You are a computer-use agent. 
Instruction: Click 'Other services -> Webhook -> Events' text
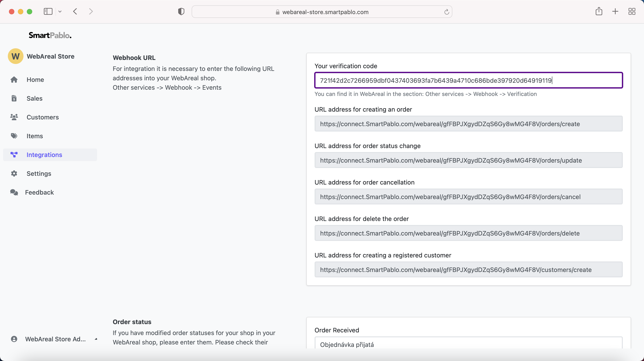tap(167, 87)
